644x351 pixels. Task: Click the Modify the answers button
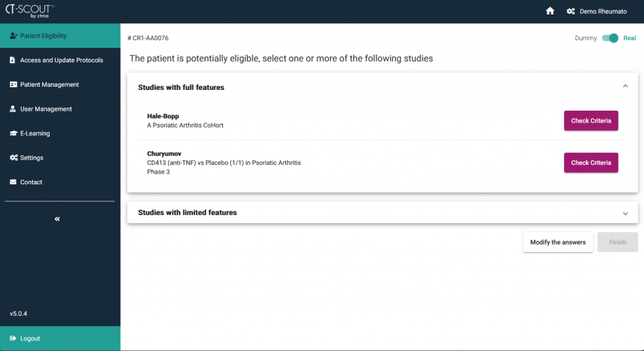(x=558, y=242)
